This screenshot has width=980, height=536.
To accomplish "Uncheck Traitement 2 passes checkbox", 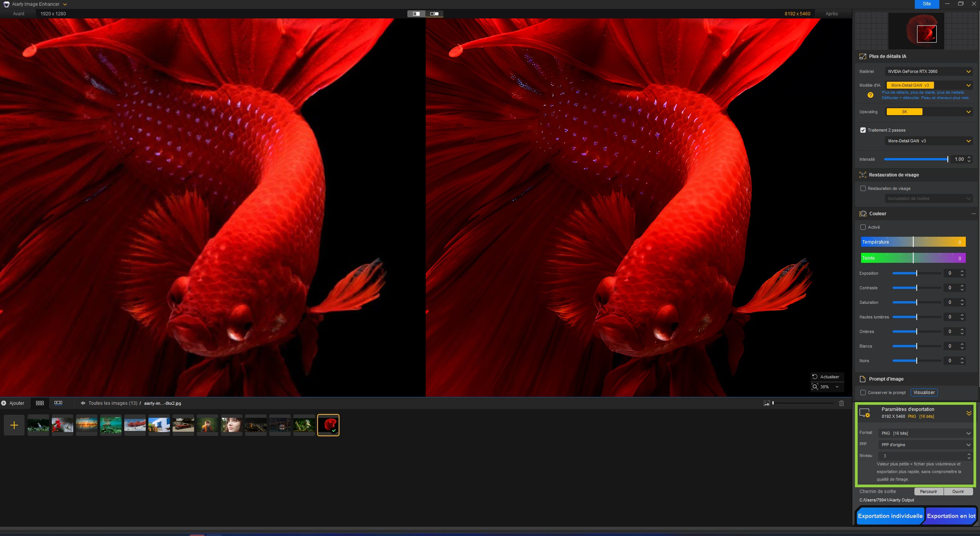I will tap(863, 130).
